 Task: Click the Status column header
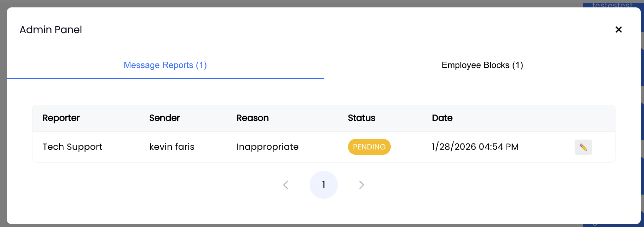pyautogui.click(x=361, y=118)
